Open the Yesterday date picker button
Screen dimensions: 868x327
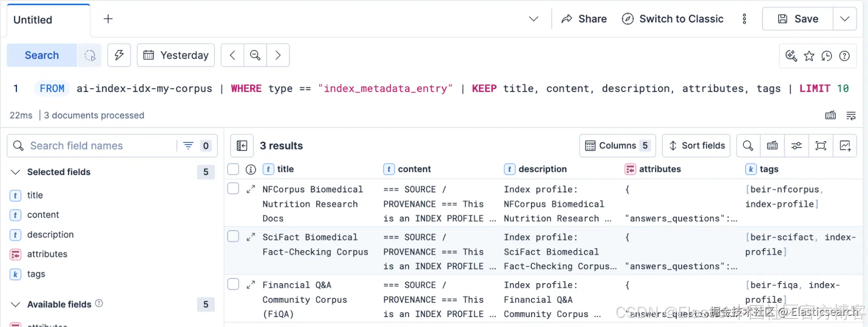[x=176, y=55]
